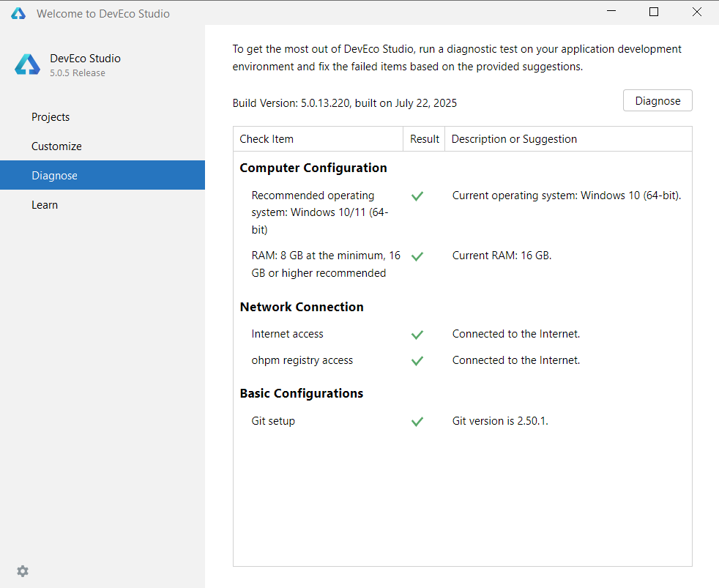The height and width of the screenshot is (588, 719).
Task: Select the Basic Configurations heading
Action: (x=301, y=393)
